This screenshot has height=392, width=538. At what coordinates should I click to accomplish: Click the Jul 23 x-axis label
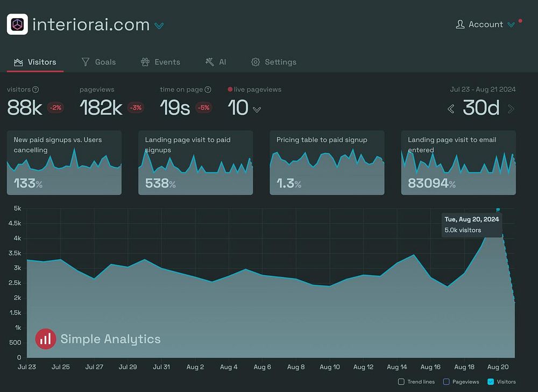point(27,367)
